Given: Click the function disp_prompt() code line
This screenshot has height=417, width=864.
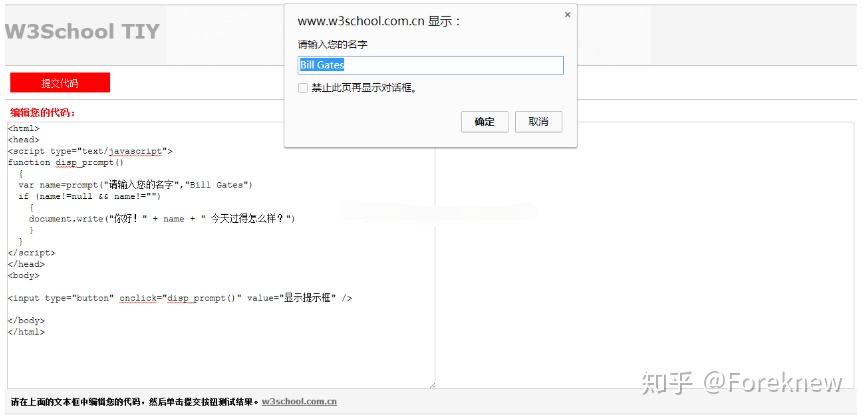Looking at the screenshot, I should pos(66,163).
